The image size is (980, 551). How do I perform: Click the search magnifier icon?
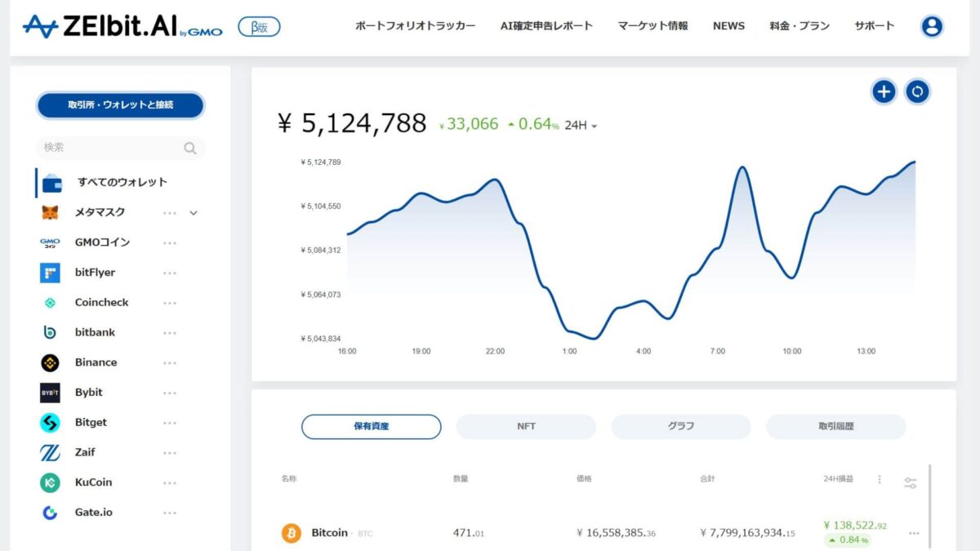[x=190, y=148]
